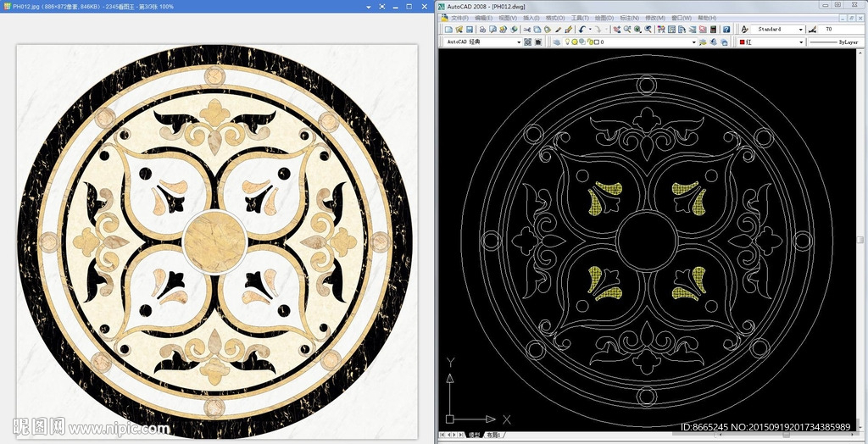Toggle layer 0 freeze sun icon
This screenshot has width=868, height=444.
pos(576,42)
